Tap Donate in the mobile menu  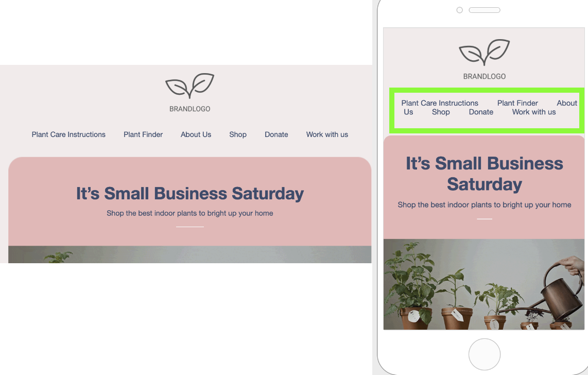(481, 112)
